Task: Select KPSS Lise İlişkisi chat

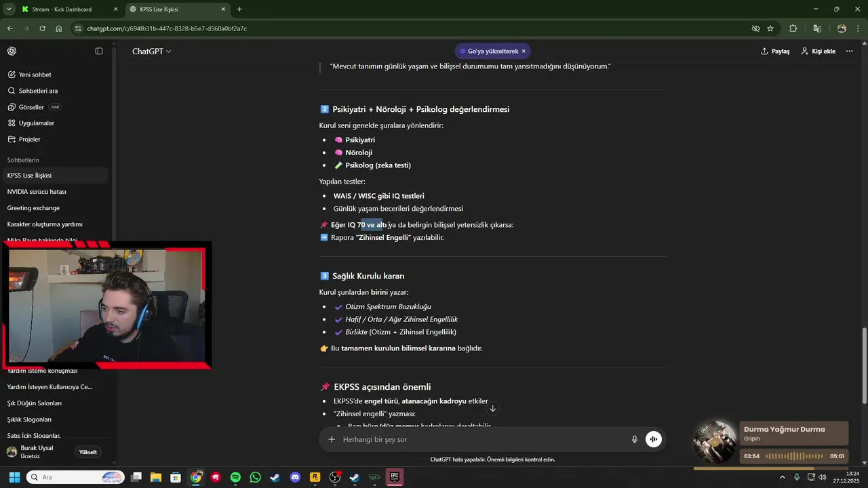Action: coord(54,176)
